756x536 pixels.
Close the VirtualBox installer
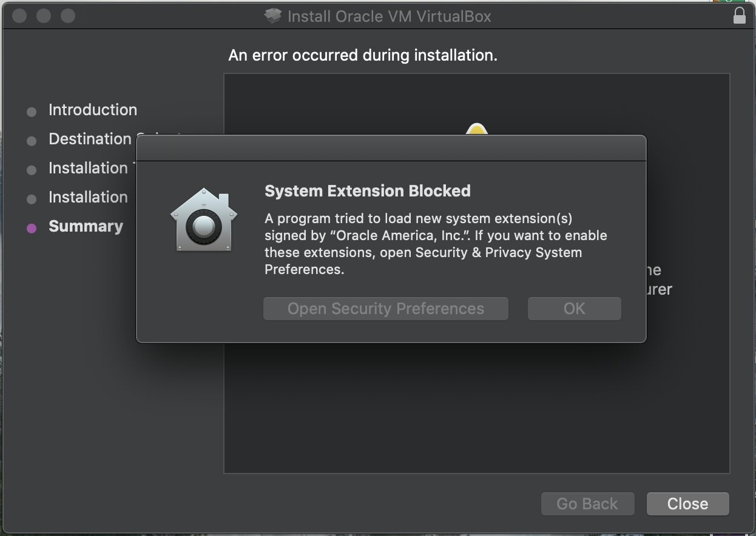pyautogui.click(x=687, y=504)
